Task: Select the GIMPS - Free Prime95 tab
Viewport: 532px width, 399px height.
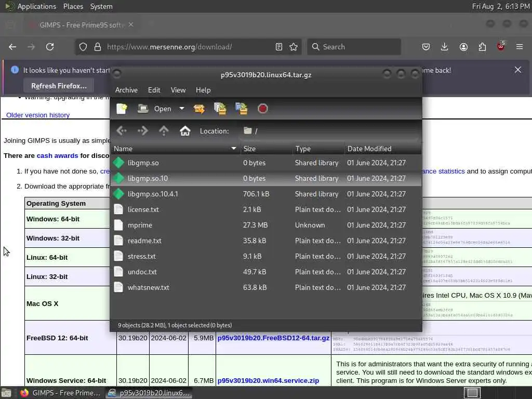Action: coord(82,25)
